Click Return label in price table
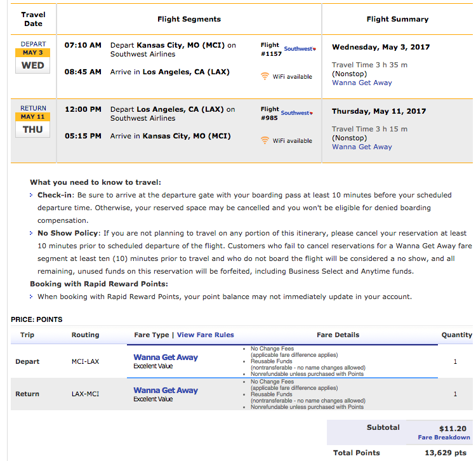 27,394
